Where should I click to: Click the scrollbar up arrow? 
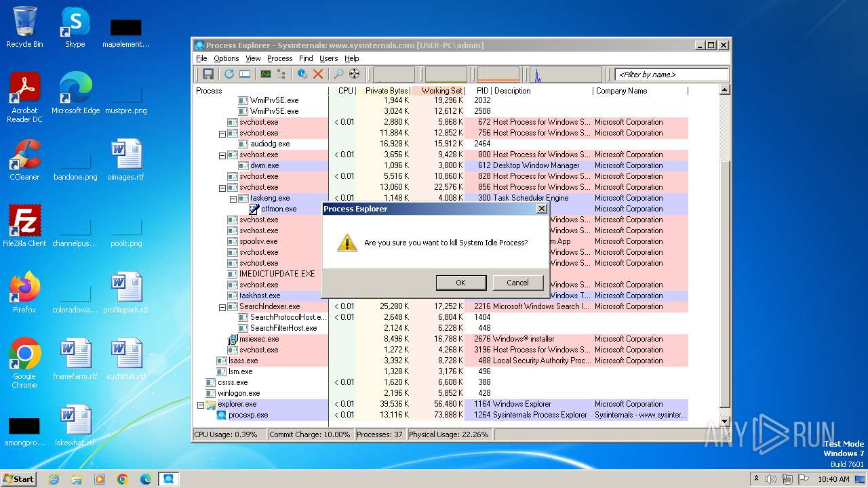(724, 90)
